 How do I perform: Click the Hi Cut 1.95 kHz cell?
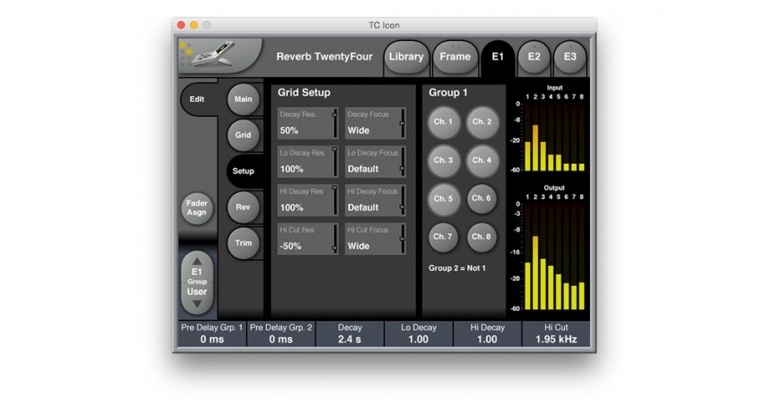pos(556,334)
